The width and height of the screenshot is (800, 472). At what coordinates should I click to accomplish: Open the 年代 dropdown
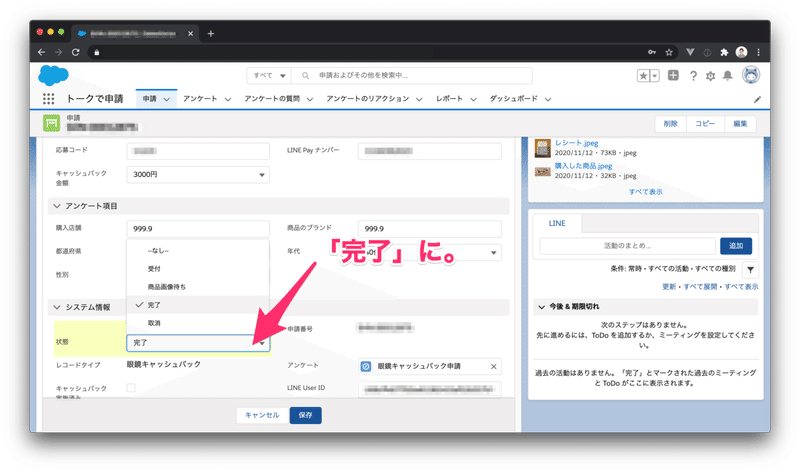click(430, 253)
